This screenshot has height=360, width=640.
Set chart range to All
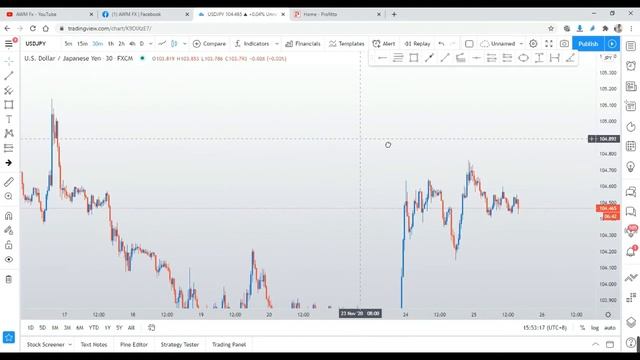[x=131, y=328]
